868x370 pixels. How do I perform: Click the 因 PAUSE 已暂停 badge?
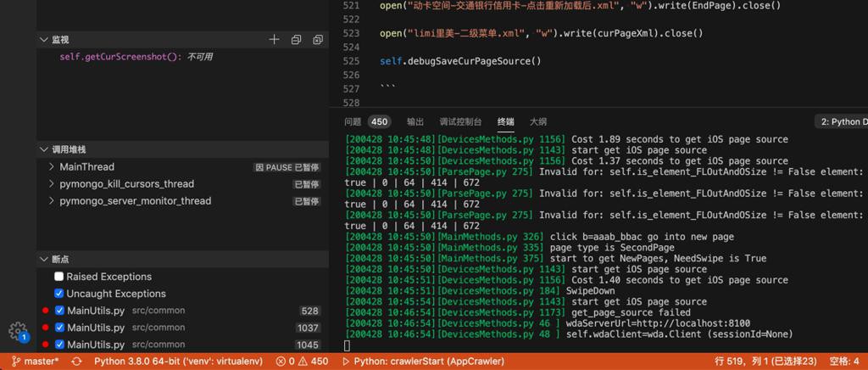coord(287,167)
